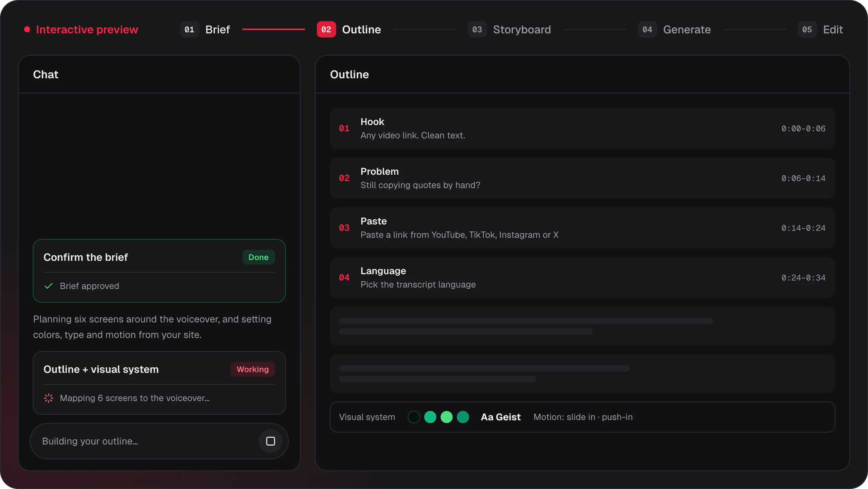Click the Outline + visual system card title
This screenshot has width=868, height=489.
pos(101,369)
